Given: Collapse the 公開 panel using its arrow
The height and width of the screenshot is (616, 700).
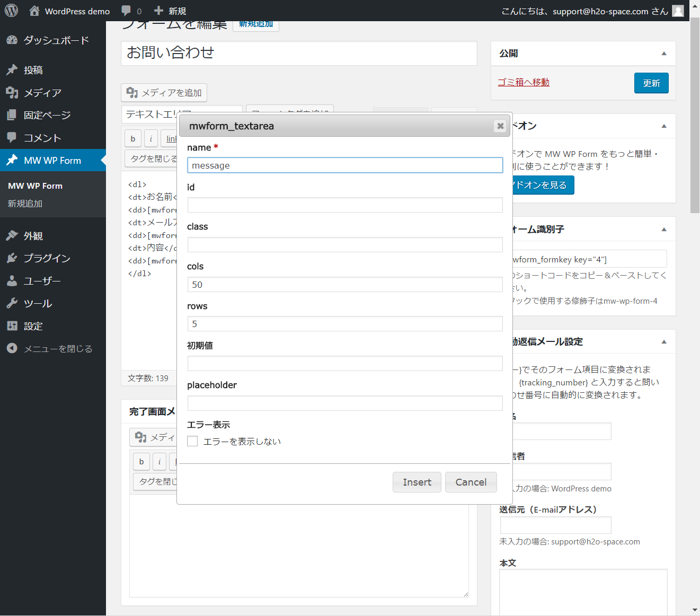Looking at the screenshot, I should 664,54.
